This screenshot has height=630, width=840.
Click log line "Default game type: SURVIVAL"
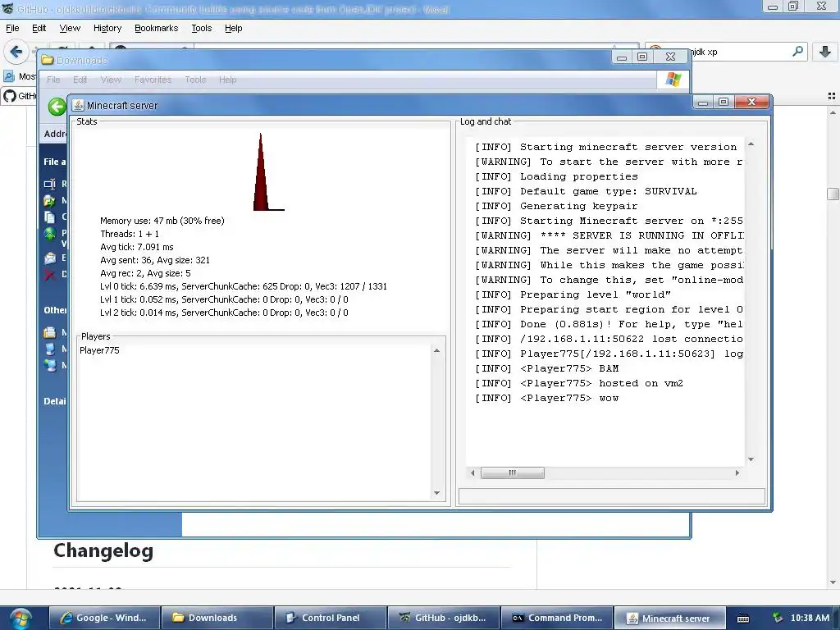pos(586,191)
